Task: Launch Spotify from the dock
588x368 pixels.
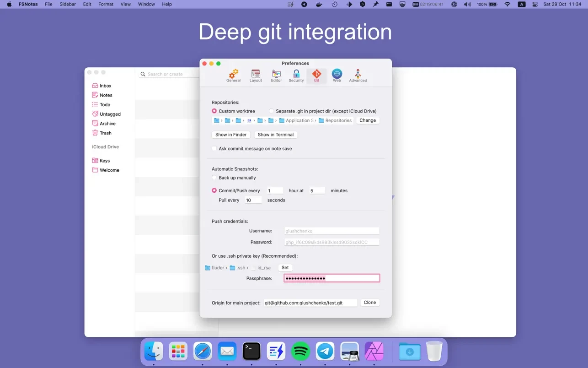Action: (300, 352)
